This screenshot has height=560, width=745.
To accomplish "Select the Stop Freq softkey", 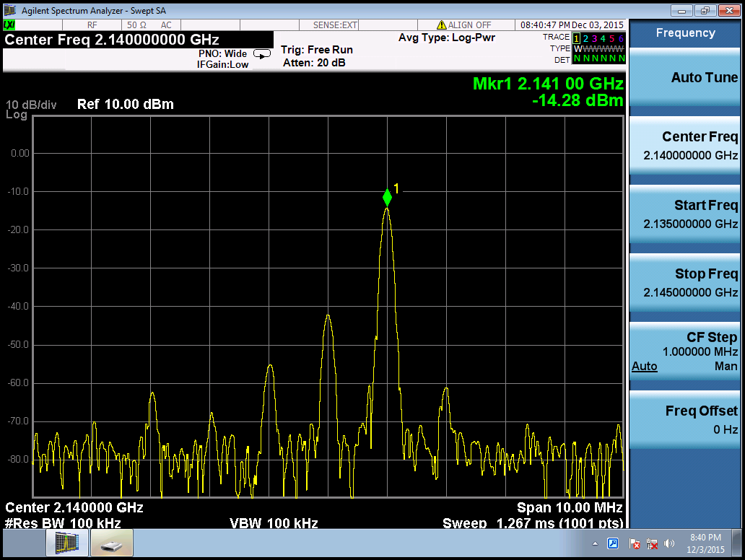I will [x=684, y=283].
